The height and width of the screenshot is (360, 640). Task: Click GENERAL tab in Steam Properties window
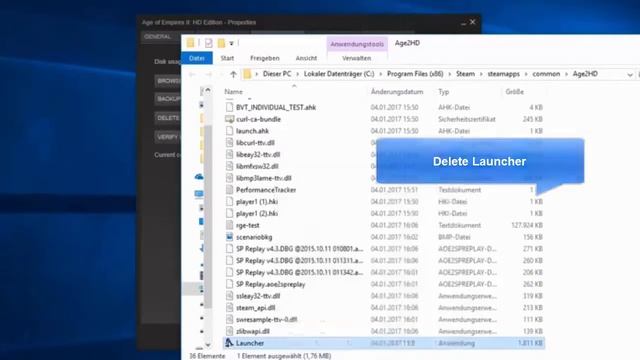(x=158, y=37)
